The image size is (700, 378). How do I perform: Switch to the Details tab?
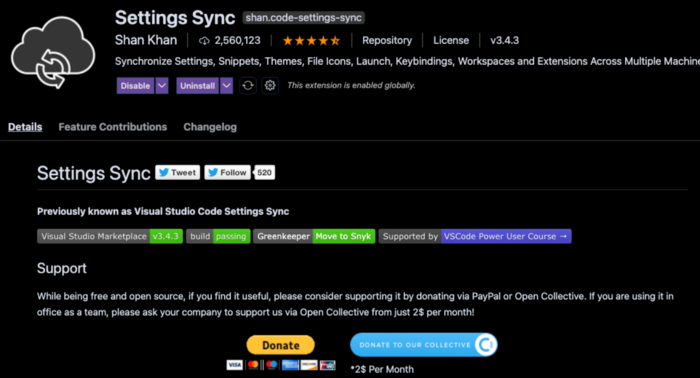(x=25, y=127)
